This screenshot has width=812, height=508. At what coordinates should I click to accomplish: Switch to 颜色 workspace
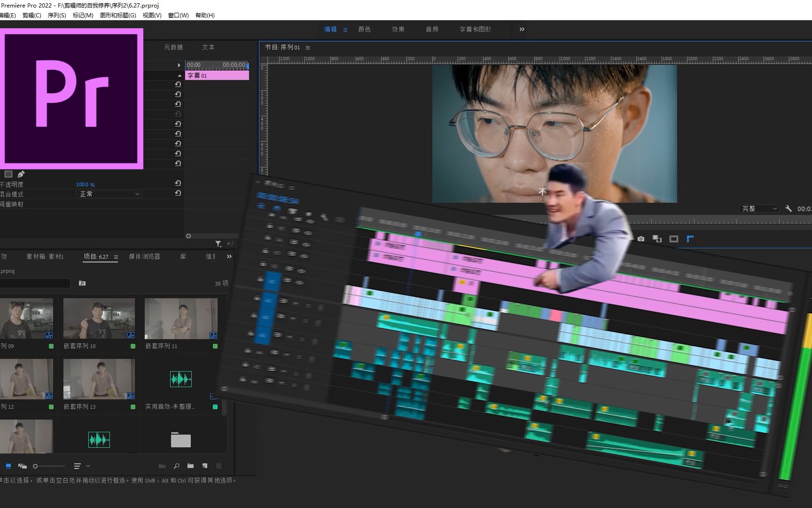[364, 29]
